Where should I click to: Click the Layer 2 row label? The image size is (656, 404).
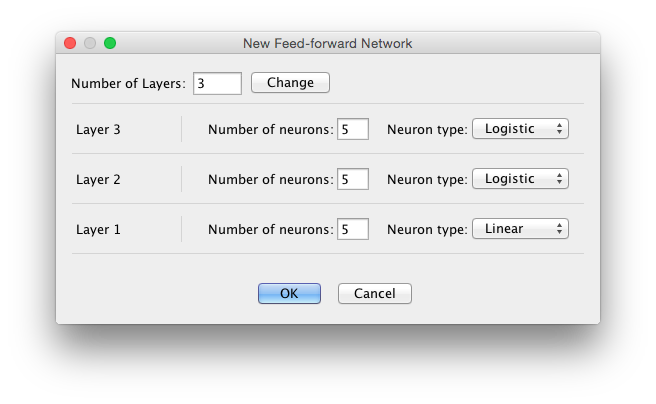click(x=98, y=179)
